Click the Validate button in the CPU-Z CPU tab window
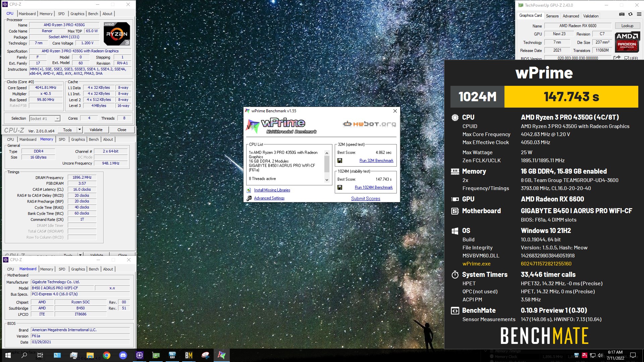This screenshot has height=362, width=644. [96, 130]
